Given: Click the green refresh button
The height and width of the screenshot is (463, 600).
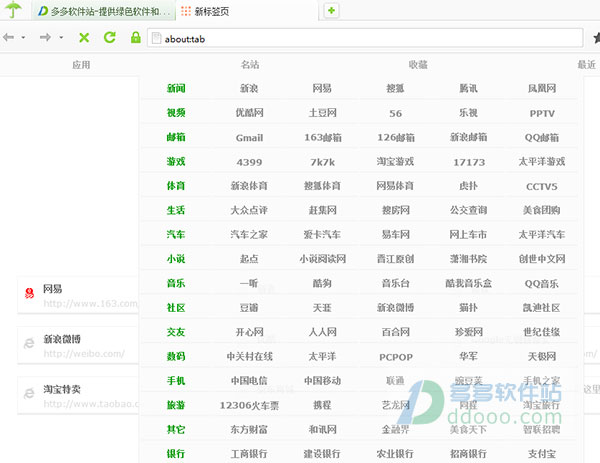Looking at the screenshot, I should point(110,37).
